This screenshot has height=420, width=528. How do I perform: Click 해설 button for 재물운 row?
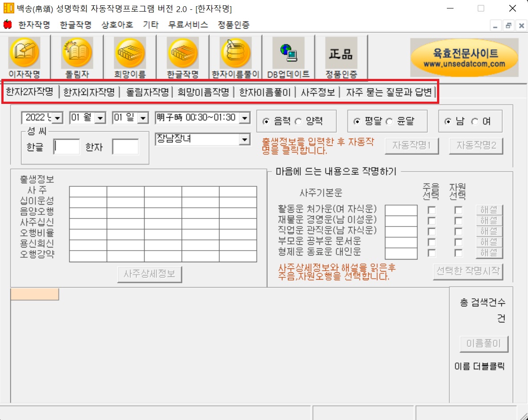pyautogui.click(x=489, y=221)
